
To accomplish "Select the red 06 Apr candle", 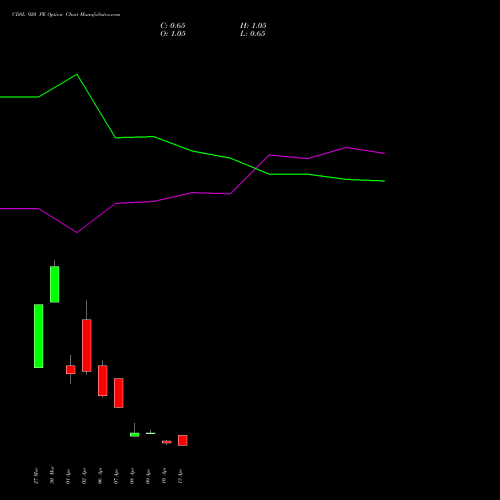I will 103,381.
